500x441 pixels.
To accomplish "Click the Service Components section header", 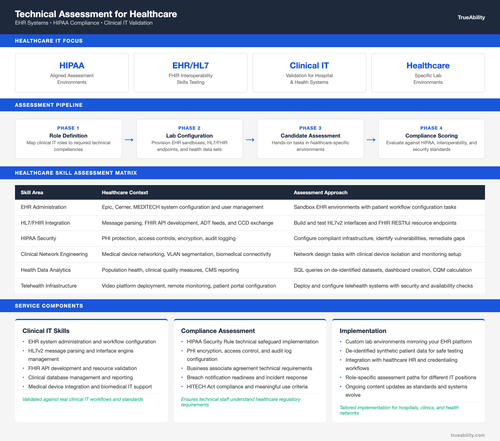I will click(x=49, y=306).
